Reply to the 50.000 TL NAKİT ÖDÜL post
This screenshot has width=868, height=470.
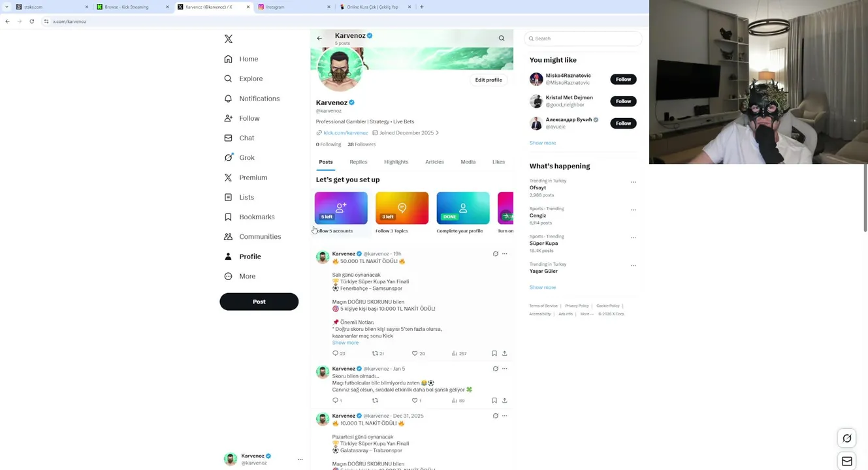point(338,353)
